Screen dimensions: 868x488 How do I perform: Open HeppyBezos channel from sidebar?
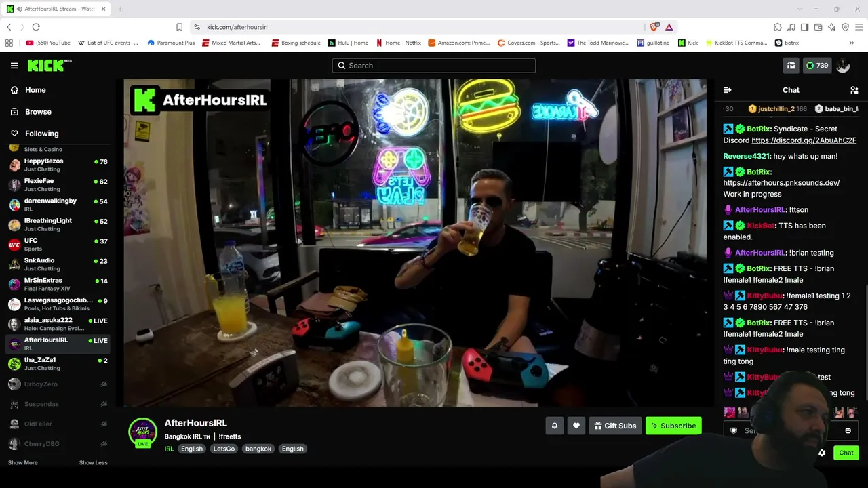58,165
